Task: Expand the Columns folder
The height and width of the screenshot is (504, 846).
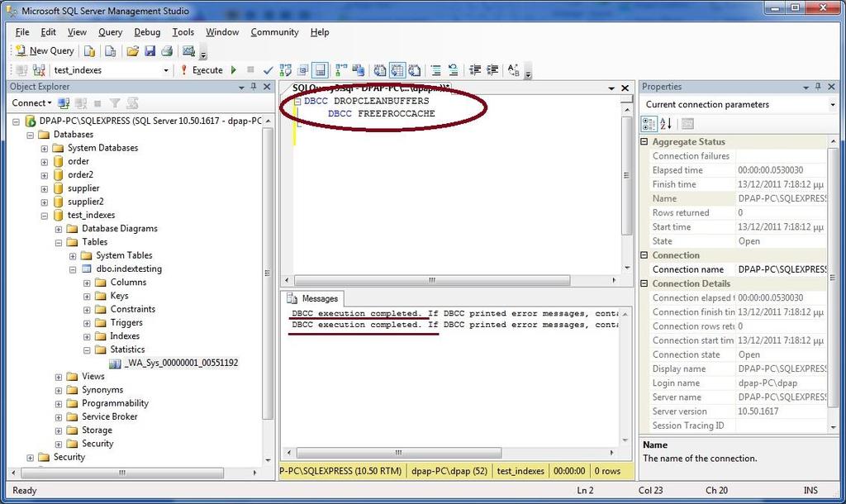Action: pyautogui.click(x=86, y=283)
